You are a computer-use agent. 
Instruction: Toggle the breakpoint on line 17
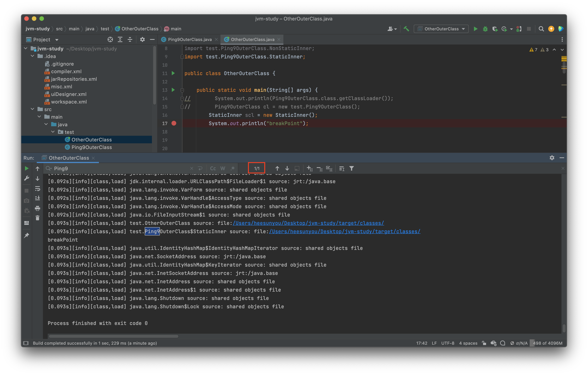(x=174, y=123)
